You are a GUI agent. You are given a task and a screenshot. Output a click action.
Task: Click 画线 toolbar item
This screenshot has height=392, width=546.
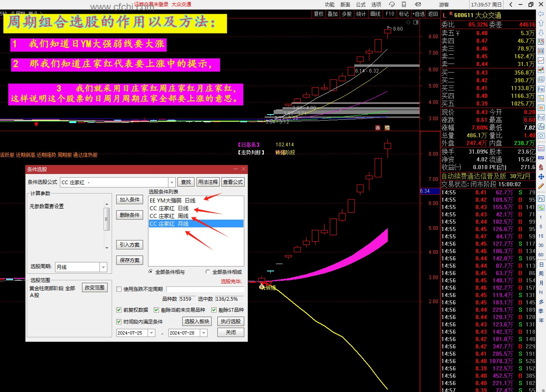pos(375,14)
